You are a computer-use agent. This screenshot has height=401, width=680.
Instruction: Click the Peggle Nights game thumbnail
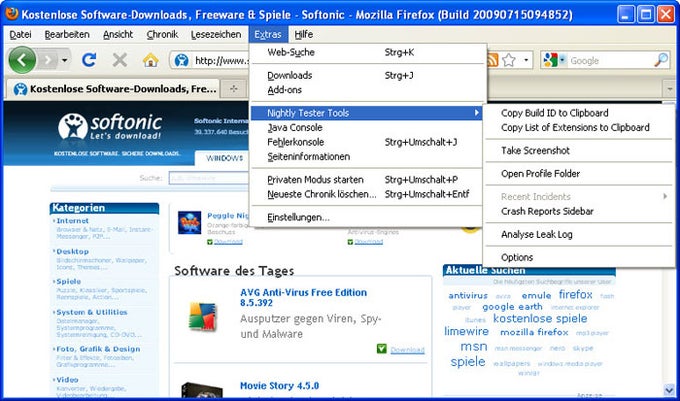pos(190,222)
